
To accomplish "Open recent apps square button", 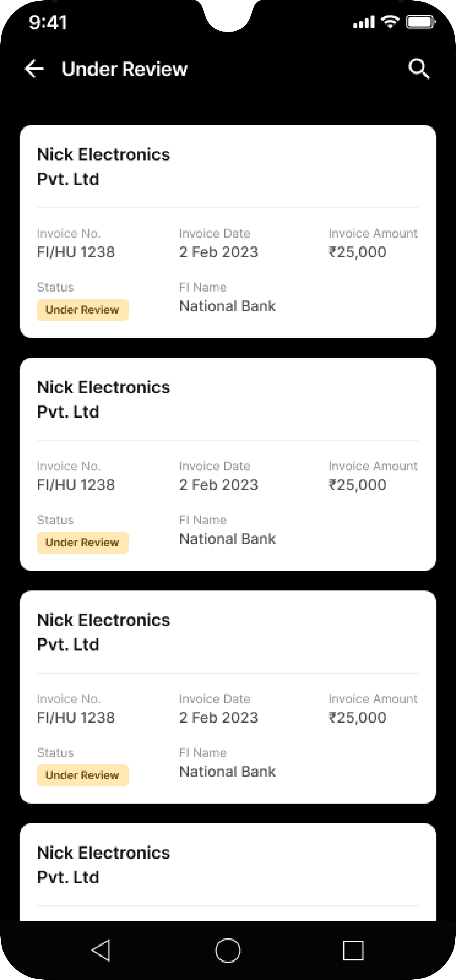I will pos(353,950).
